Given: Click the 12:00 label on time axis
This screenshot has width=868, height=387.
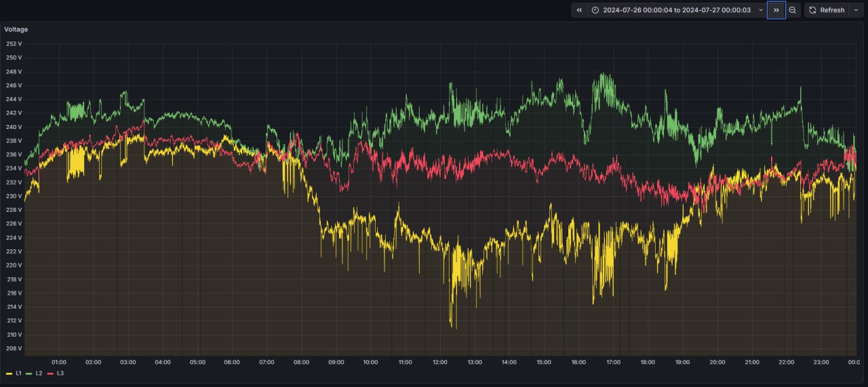Looking at the screenshot, I should [x=439, y=363].
